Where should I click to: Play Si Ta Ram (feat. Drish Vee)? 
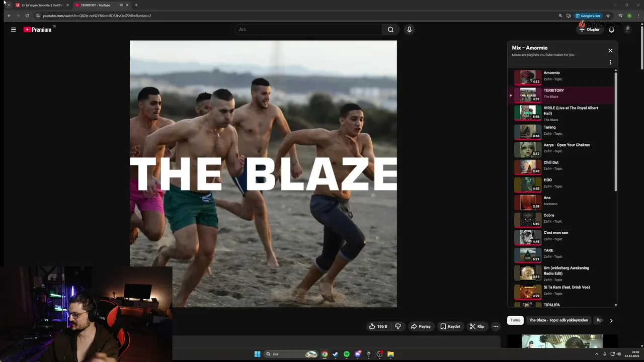[x=561, y=291]
